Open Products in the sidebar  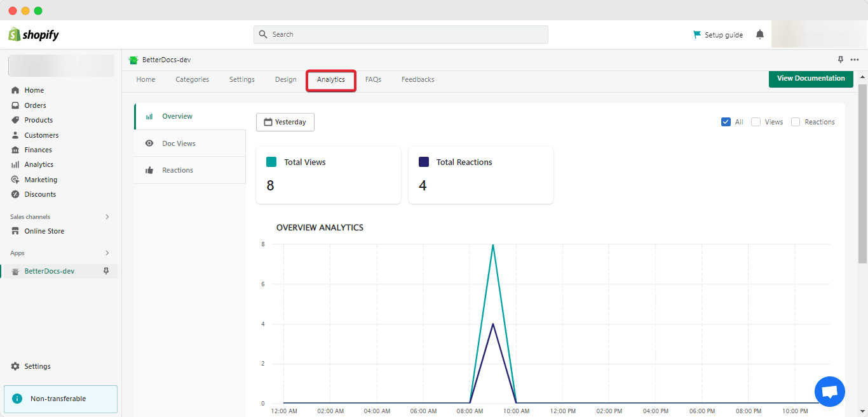pyautogui.click(x=39, y=120)
